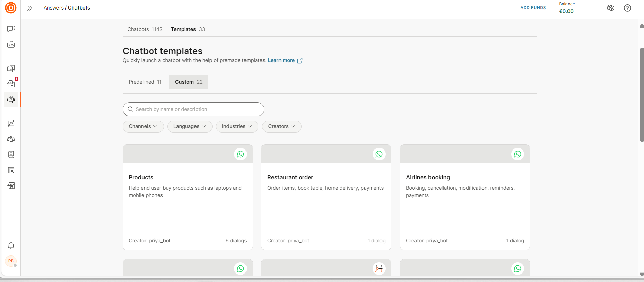Viewport: 644px width, 282px height.
Task: Click the Chatbots breadcrumb text
Action: click(x=79, y=8)
